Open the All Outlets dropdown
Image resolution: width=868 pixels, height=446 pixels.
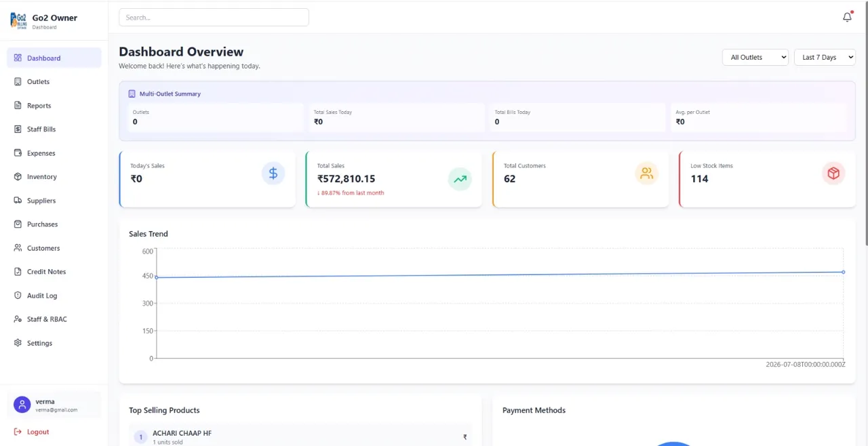pos(755,58)
